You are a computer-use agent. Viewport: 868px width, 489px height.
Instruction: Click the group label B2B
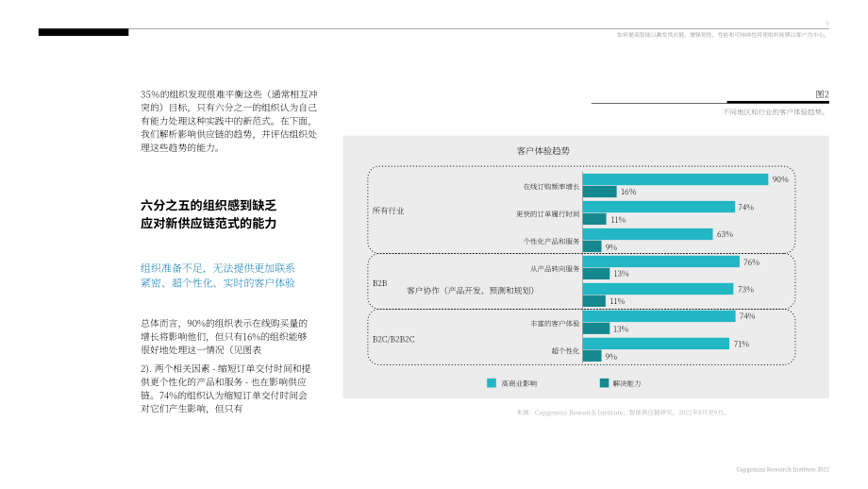tap(379, 283)
